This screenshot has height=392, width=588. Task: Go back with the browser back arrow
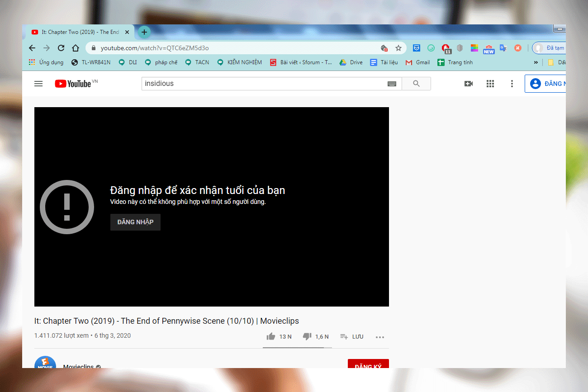coord(32,48)
